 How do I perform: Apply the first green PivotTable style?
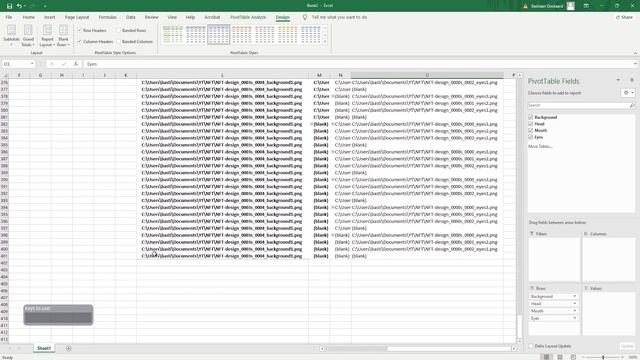coord(173,35)
